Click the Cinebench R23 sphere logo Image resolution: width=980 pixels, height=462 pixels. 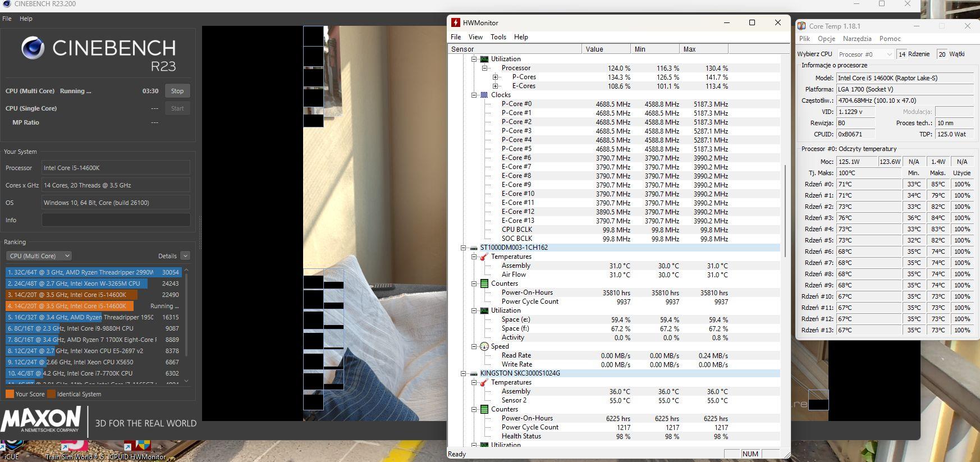(33, 49)
